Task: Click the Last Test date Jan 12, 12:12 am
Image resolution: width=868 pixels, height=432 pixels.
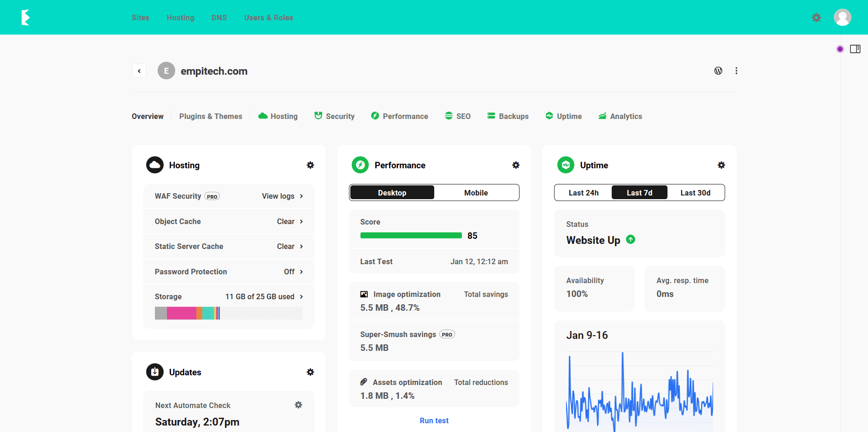Action: (x=479, y=262)
